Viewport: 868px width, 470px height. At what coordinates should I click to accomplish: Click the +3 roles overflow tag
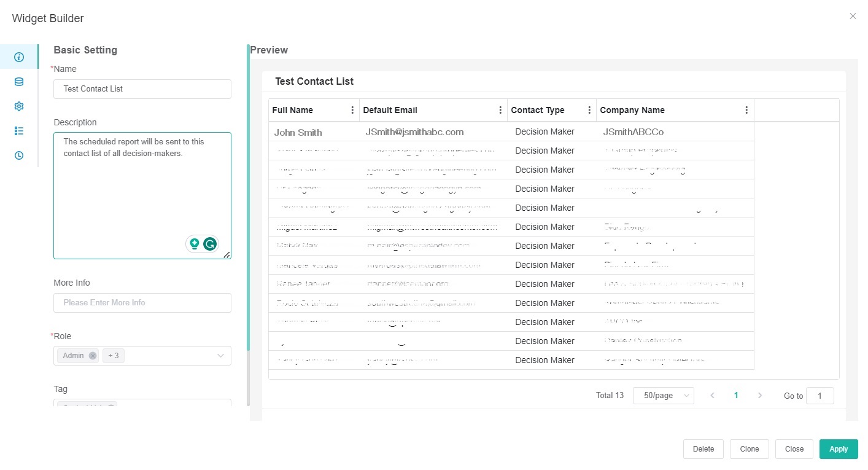[x=114, y=356]
